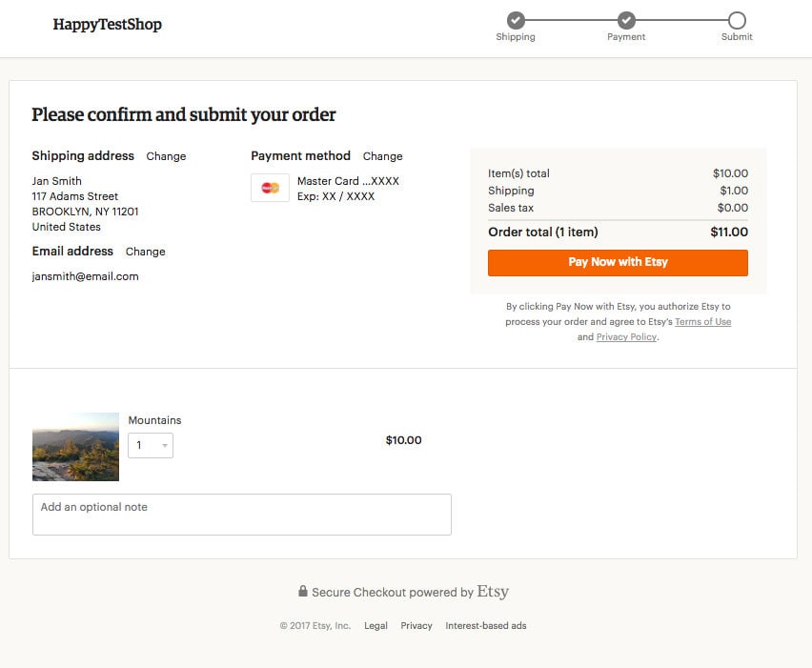Click the Shipping step checkmark icon
Viewport: 812px width, 668px height.
click(x=516, y=20)
